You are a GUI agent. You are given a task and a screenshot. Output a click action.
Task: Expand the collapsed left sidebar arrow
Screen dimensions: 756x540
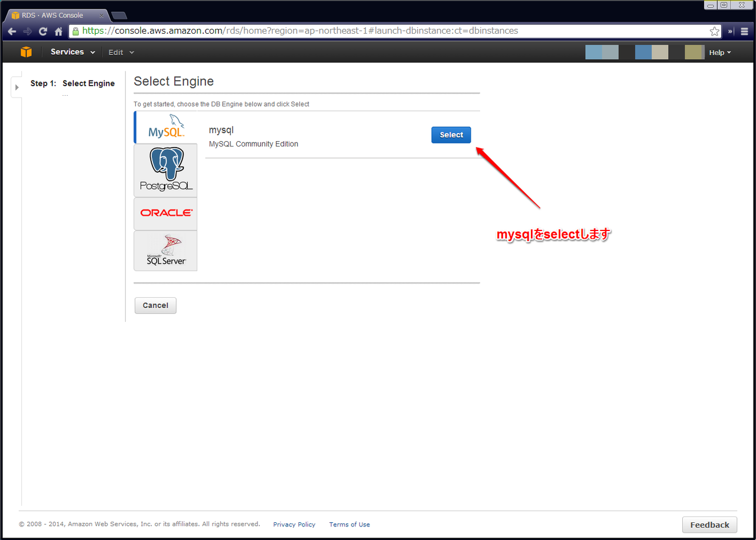coord(17,87)
